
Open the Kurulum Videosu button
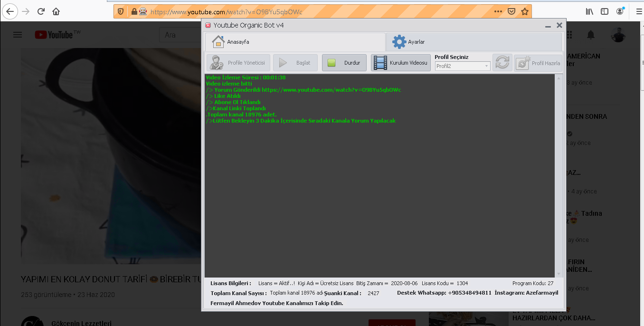click(401, 63)
